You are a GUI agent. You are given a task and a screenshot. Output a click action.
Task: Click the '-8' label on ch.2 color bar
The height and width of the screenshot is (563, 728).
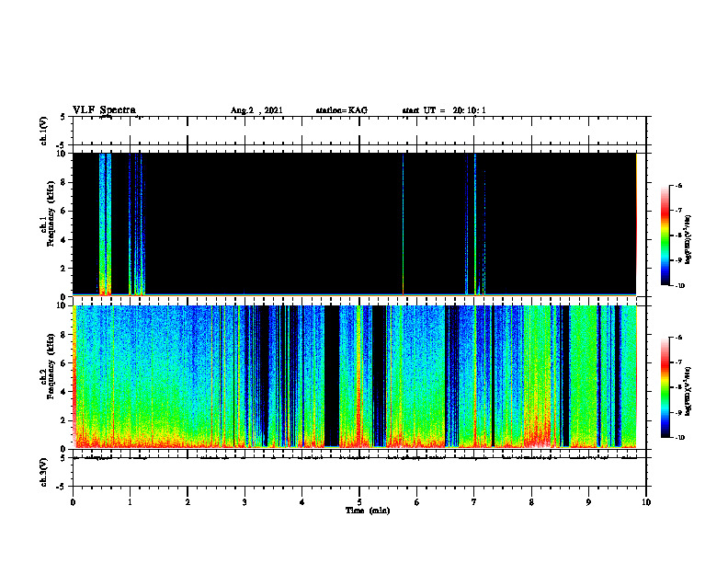click(x=678, y=387)
